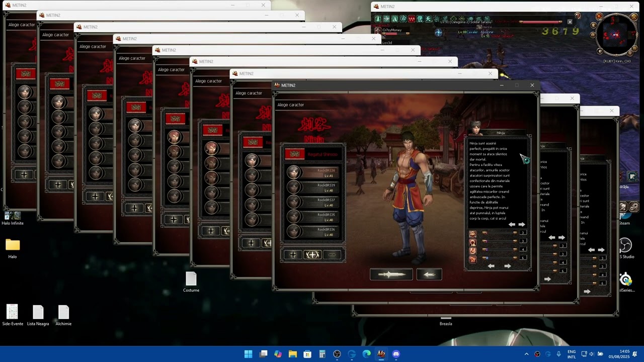Click the Ninja class portrait above the description

tap(475, 128)
